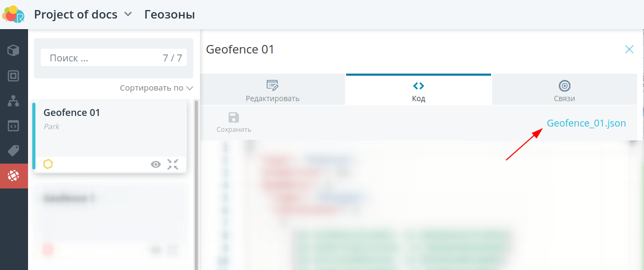644x270 pixels.
Task: Click the colorful app logo
Action: [x=13, y=14]
